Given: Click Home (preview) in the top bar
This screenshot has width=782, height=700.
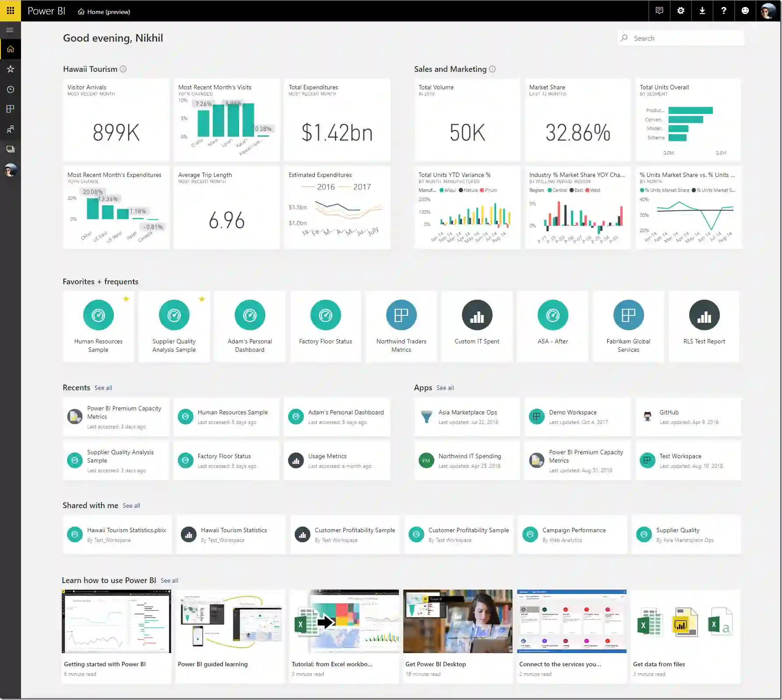Looking at the screenshot, I should (x=104, y=12).
